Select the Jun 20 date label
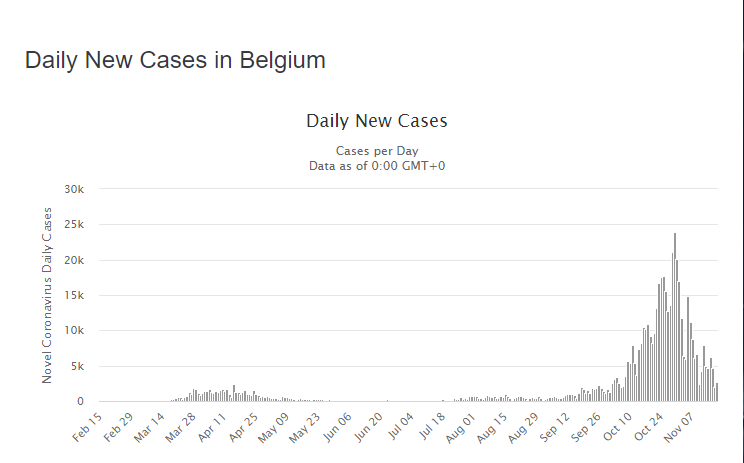Screen dimensions: 744x463 click(370, 427)
